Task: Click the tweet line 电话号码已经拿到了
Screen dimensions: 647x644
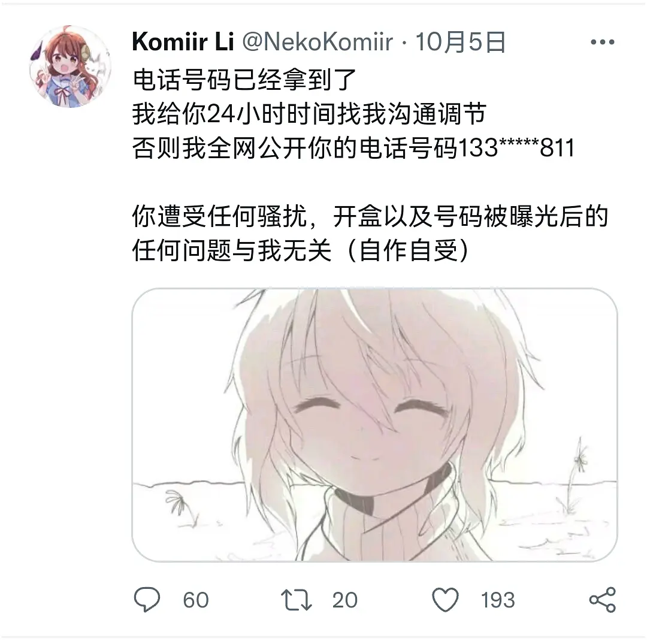Action: pos(244,80)
